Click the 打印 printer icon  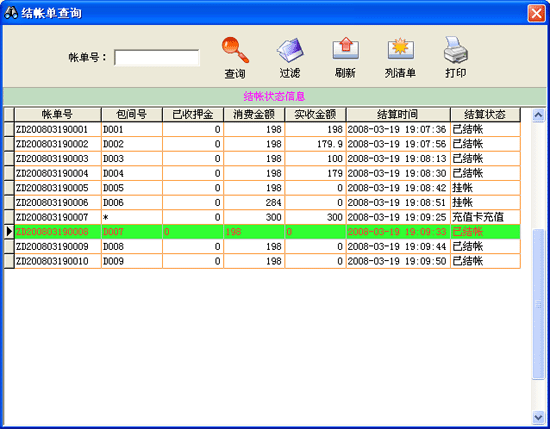click(x=455, y=50)
